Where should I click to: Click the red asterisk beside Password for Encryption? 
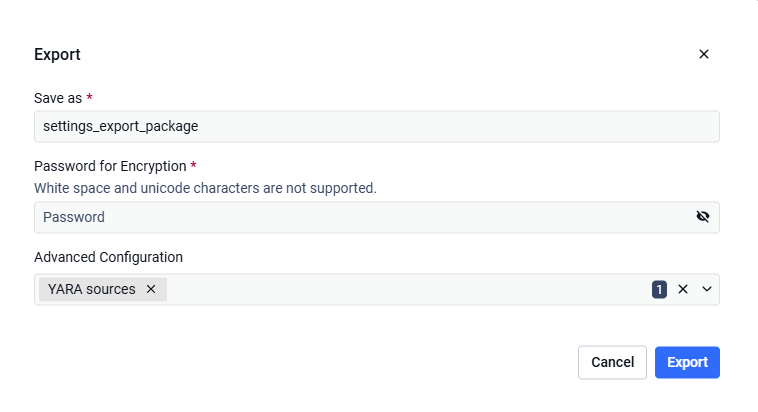(x=193, y=165)
